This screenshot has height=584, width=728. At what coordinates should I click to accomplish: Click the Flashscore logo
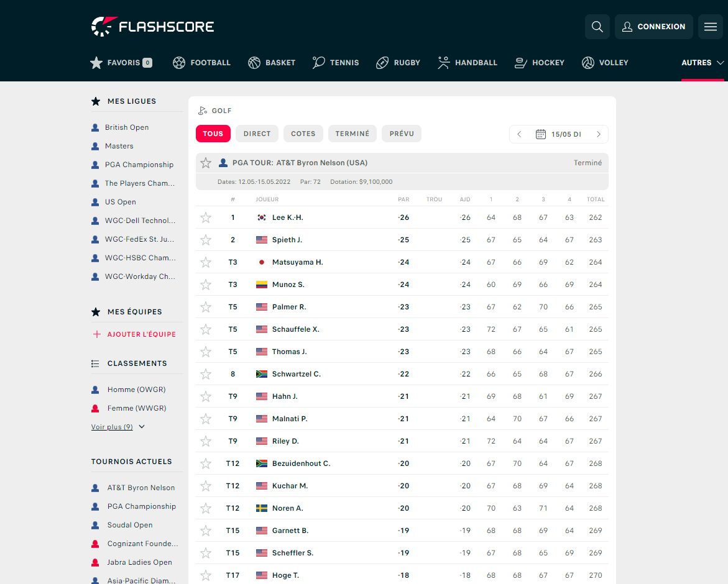153,27
